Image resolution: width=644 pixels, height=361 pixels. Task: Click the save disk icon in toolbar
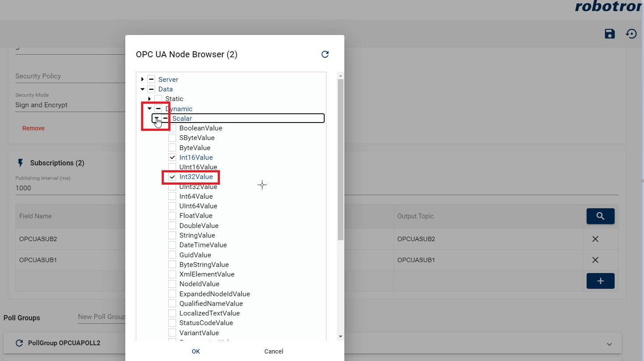pyautogui.click(x=610, y=34)
